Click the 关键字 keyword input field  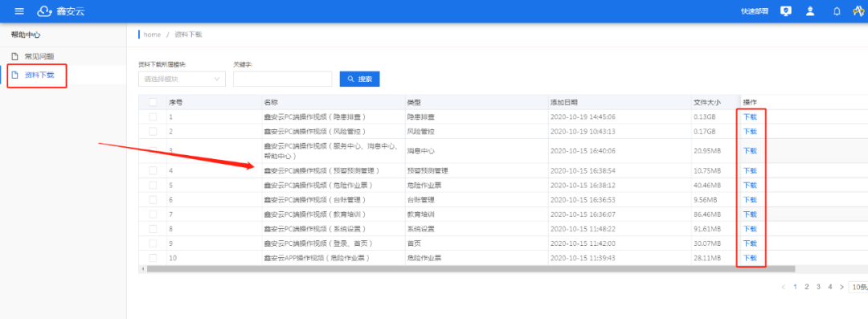283,79
